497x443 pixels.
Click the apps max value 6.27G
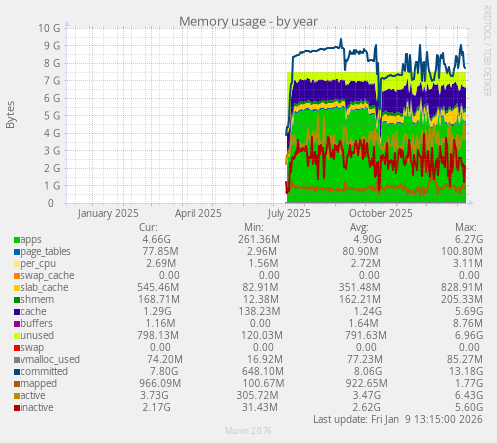[x=469, y=239]
